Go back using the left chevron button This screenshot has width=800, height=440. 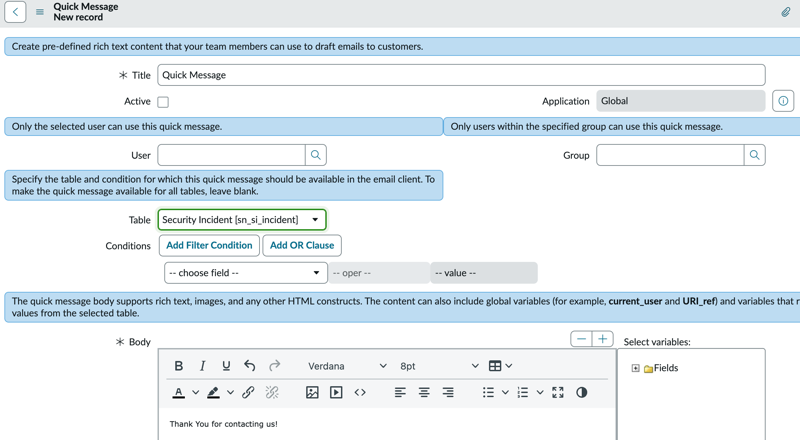(x=15, y=12)
